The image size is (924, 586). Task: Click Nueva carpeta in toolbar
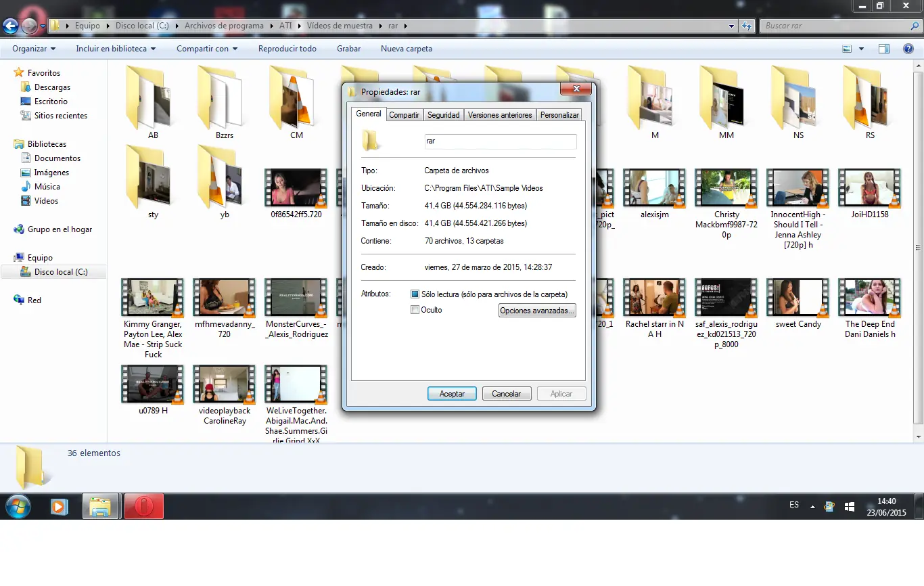tap(407, 49)
